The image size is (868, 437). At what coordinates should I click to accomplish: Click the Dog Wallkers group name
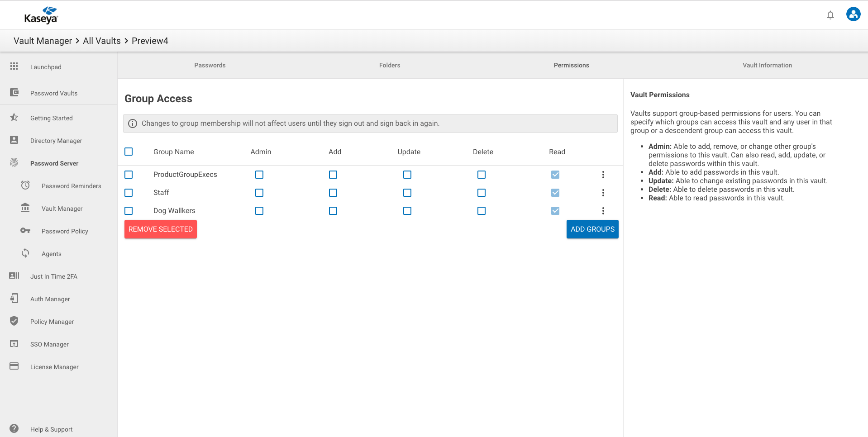(174, 211)
